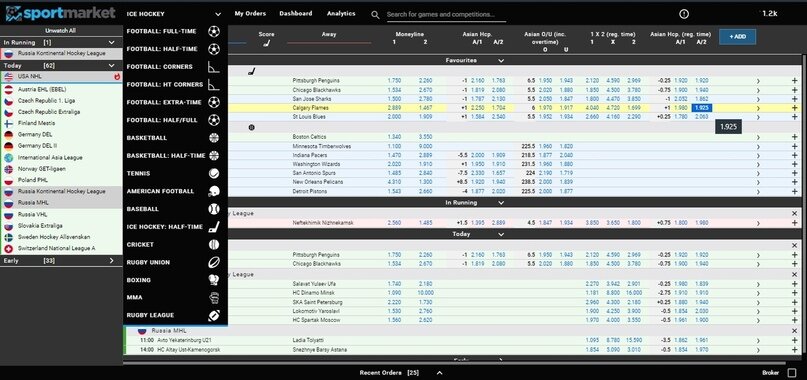
Task: Expand the Recent Orders panel
Action: 439,373
